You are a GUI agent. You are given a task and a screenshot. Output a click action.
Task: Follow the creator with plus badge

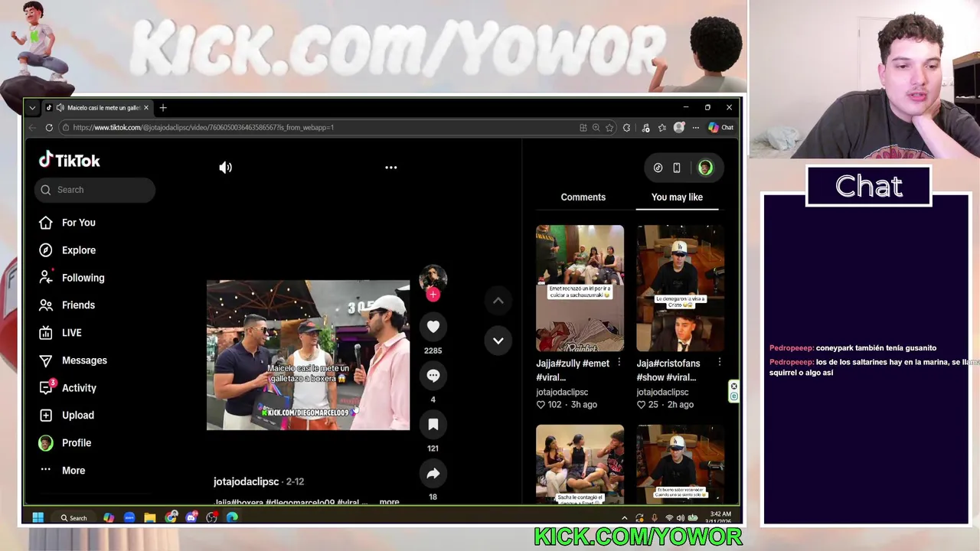(433, 295)
